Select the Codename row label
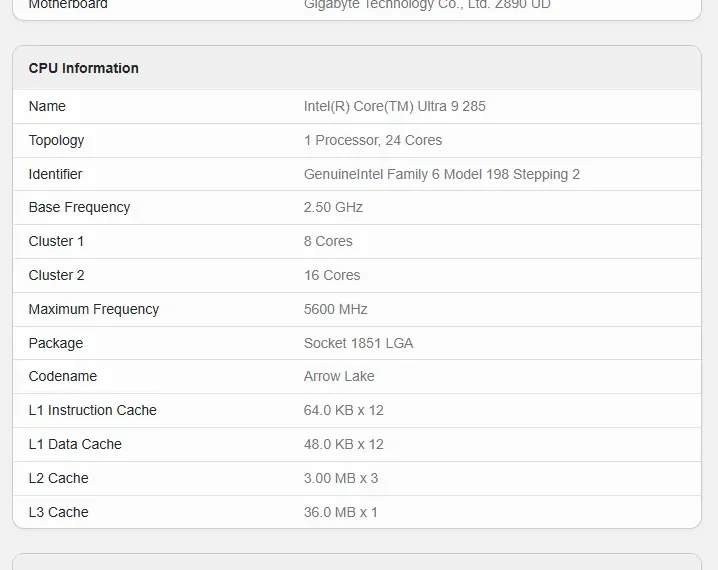Viewport: 718px width, 570px height. pos(63,376)
